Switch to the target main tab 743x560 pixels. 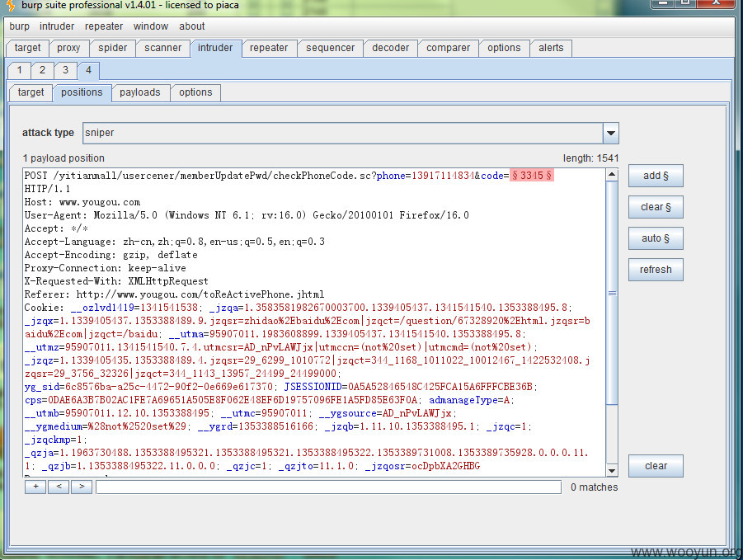pos(27,48)
